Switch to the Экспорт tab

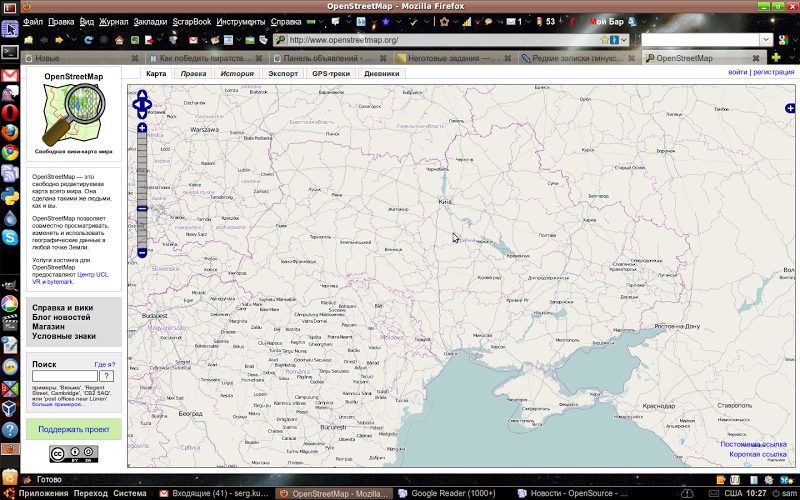click(283, 73)
